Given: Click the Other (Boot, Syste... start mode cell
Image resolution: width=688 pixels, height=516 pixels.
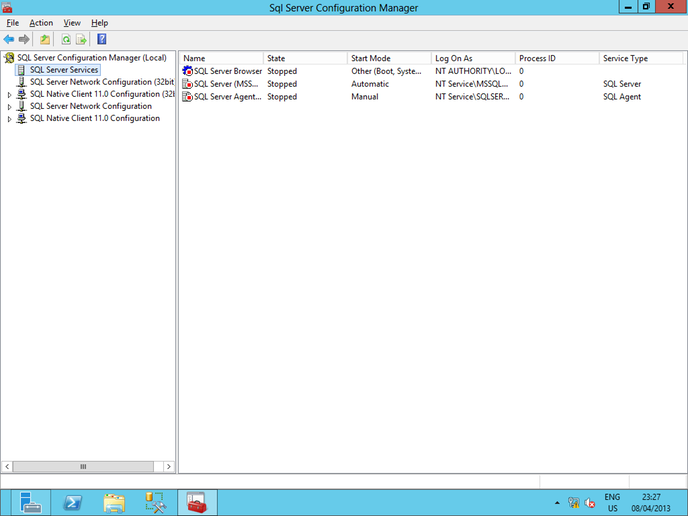Looking at the screenshot, I should (x=386, y=71).
